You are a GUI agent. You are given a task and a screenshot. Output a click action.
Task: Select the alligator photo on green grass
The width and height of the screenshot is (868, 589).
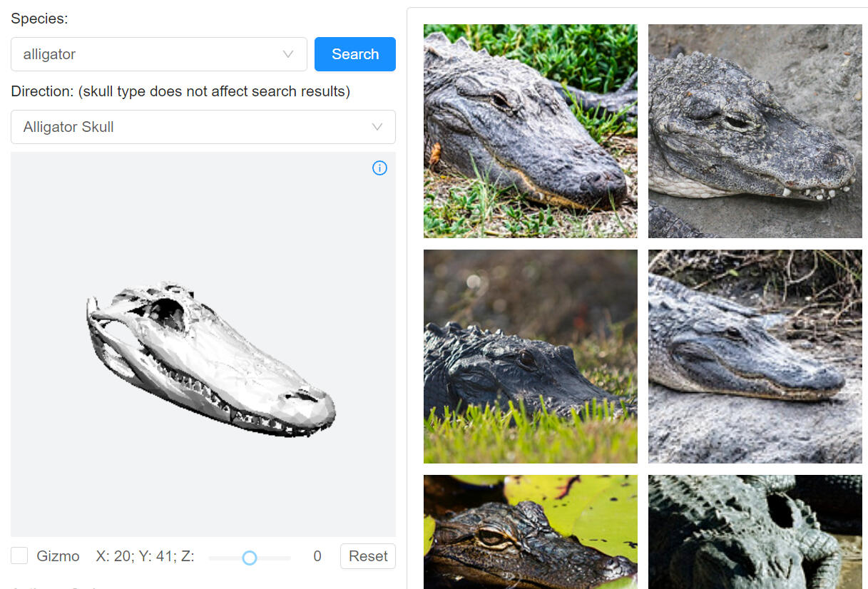click(530, 131)
